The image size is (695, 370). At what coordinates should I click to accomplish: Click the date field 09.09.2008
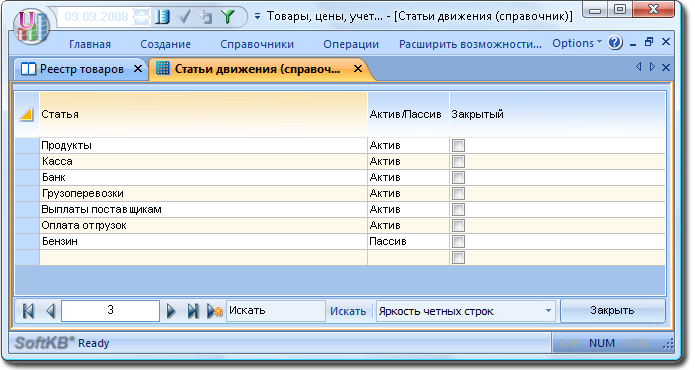coord(96,17)
